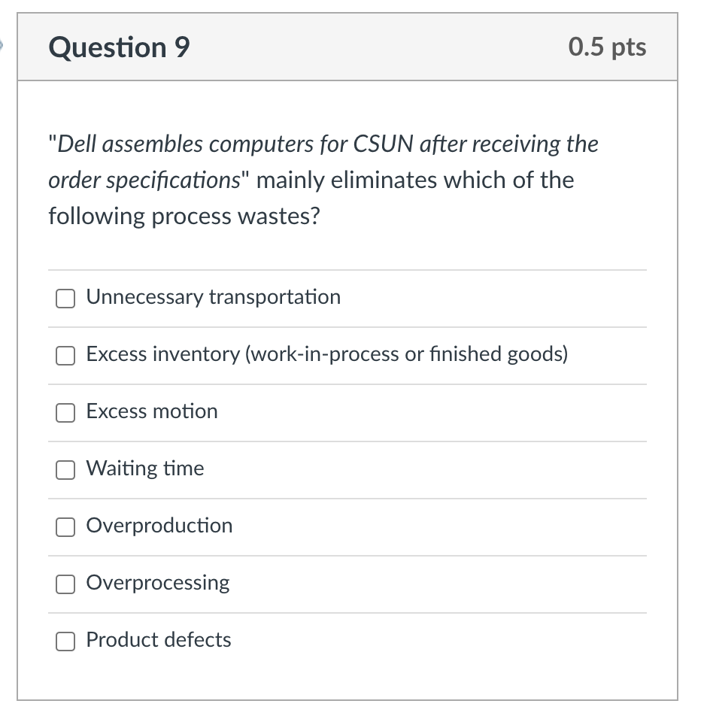This screenshot has width=707, height=728.
Task: Check the Unnecessary transportation checkbox
Action: tap(65, 299)
